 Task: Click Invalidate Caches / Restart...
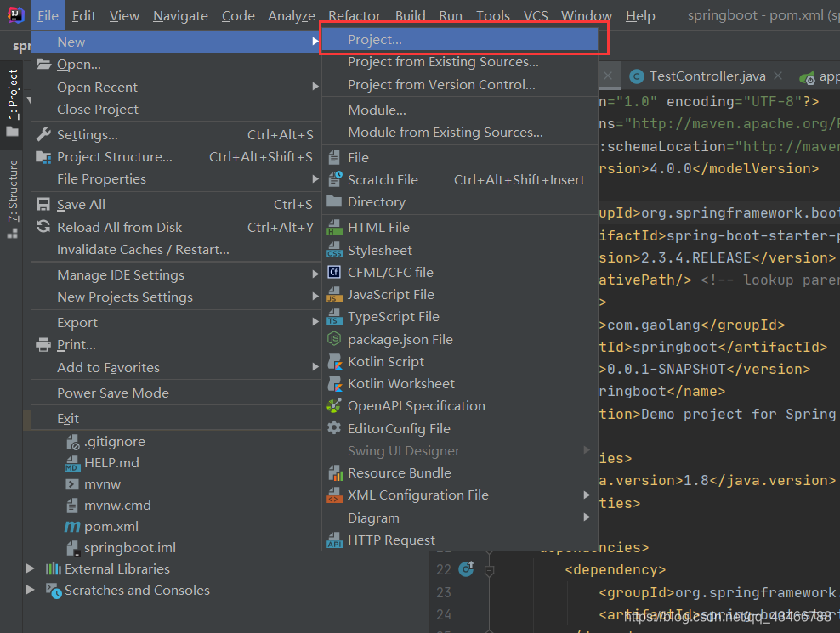tap(177, 250)
